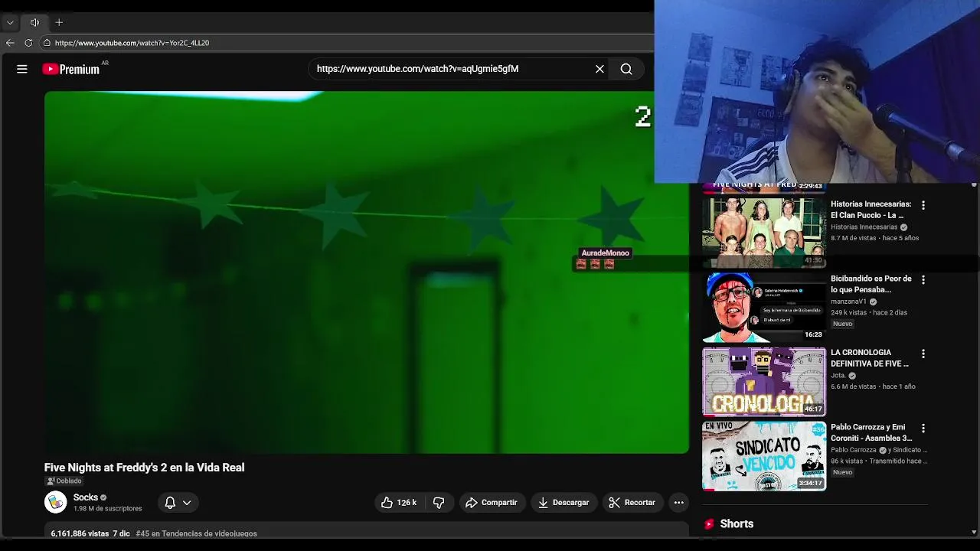Open Historias Innecesarias El Clan Puccio thumbnail
This screenshot has height=551, width=980.
pyautogui.click(x=764, y=233)
